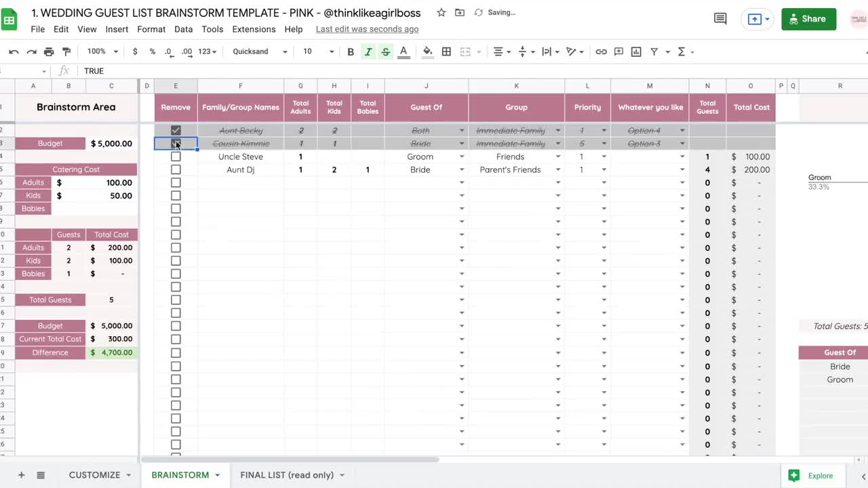Open BRAINSTORM tab options arrow
Image resolution: width=868 pixels, height=488 pixels.
[218, 475]
